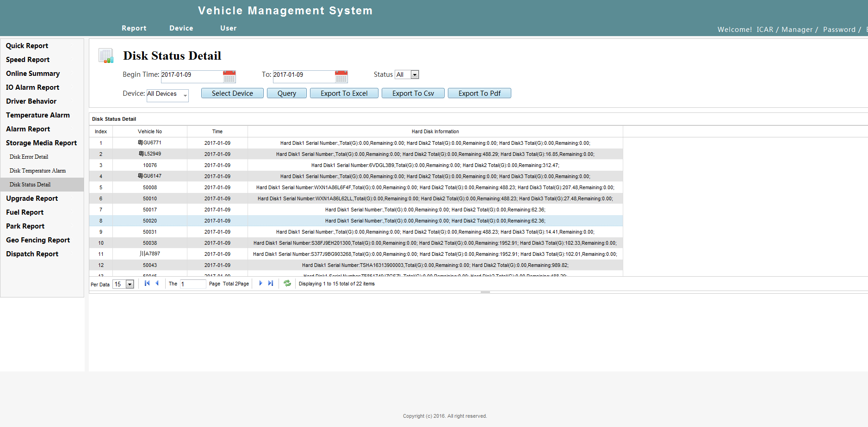Click the Disk Status Detail report icon
868x427 pixels.
pyautogui.click(x=106, y=56)
